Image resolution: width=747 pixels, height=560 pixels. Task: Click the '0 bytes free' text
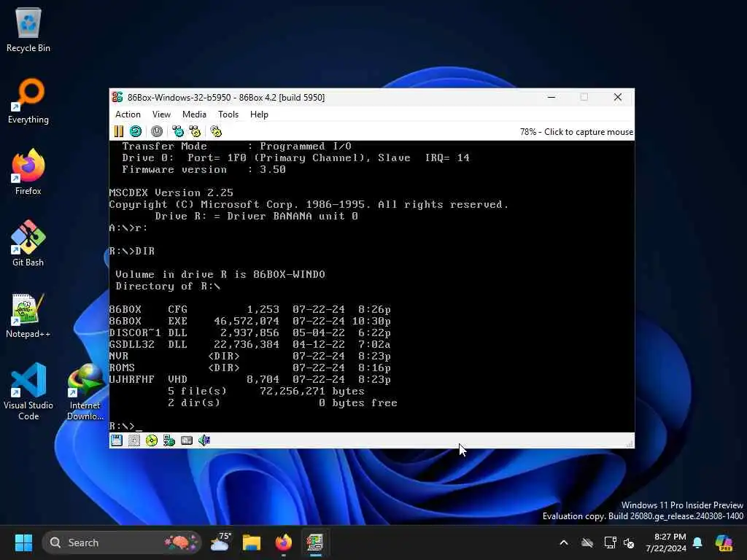coord(357,402)
